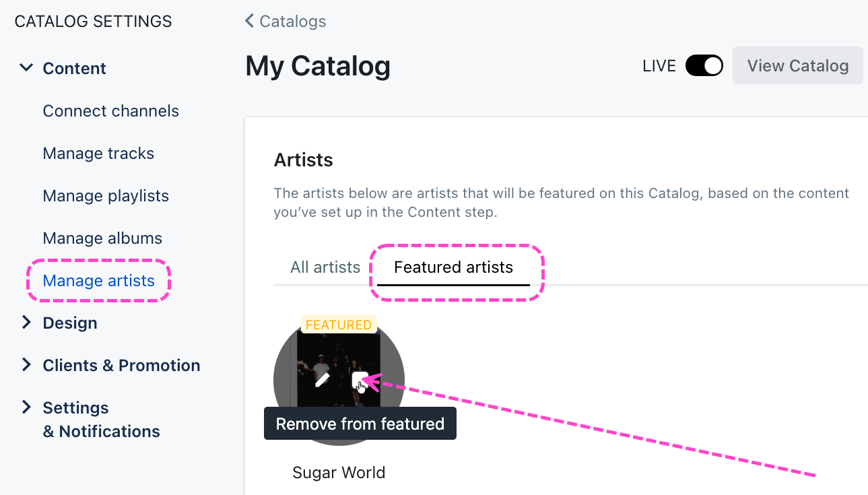Toggle the LIVE catalog switch
The height and width of the screenshot is (495, 868).
point(704,66)
